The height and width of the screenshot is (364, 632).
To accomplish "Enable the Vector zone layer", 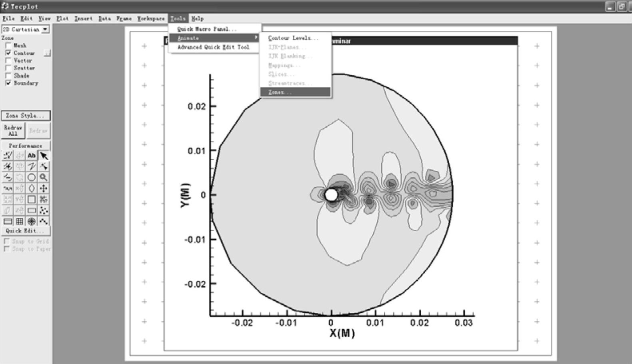I will [x=8, y=61].
